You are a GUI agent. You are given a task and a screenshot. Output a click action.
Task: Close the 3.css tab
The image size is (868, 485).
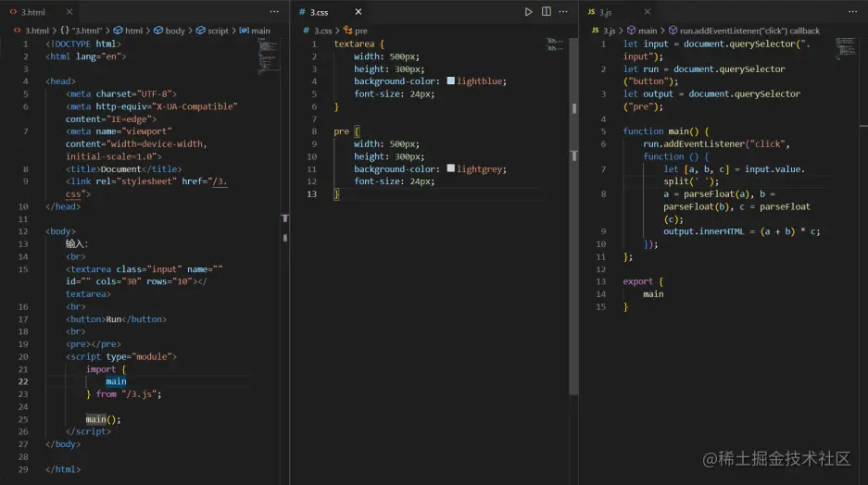coord(359,12)
